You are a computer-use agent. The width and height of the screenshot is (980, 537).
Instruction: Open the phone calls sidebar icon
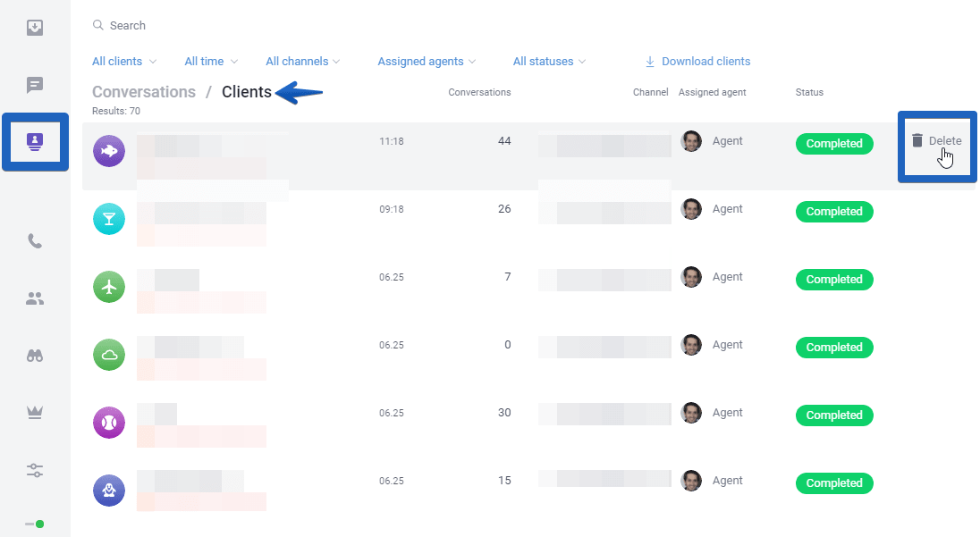coord(35,241)
